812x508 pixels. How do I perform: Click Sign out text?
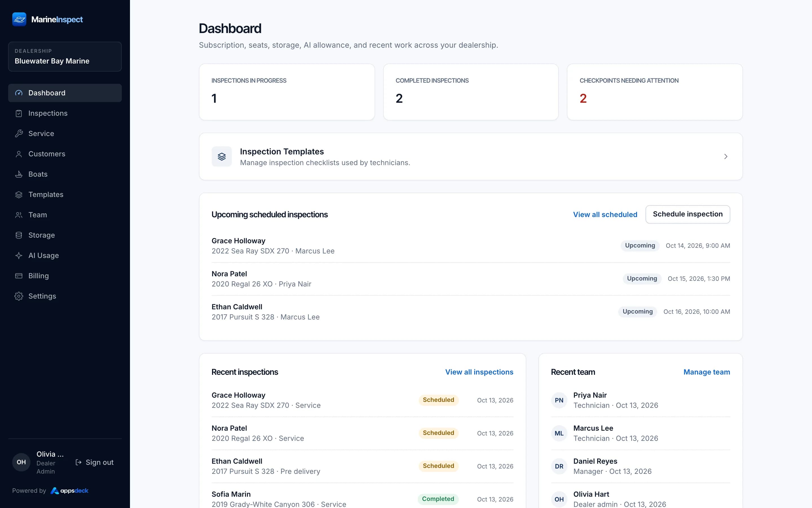(x=100, y=462)
